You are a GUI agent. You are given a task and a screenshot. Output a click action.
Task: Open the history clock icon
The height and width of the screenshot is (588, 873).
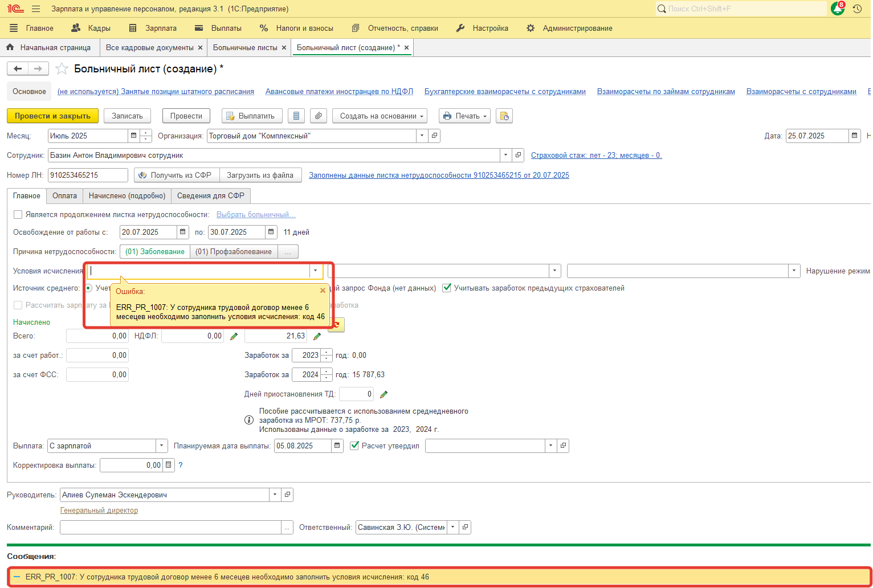point(857,9)
